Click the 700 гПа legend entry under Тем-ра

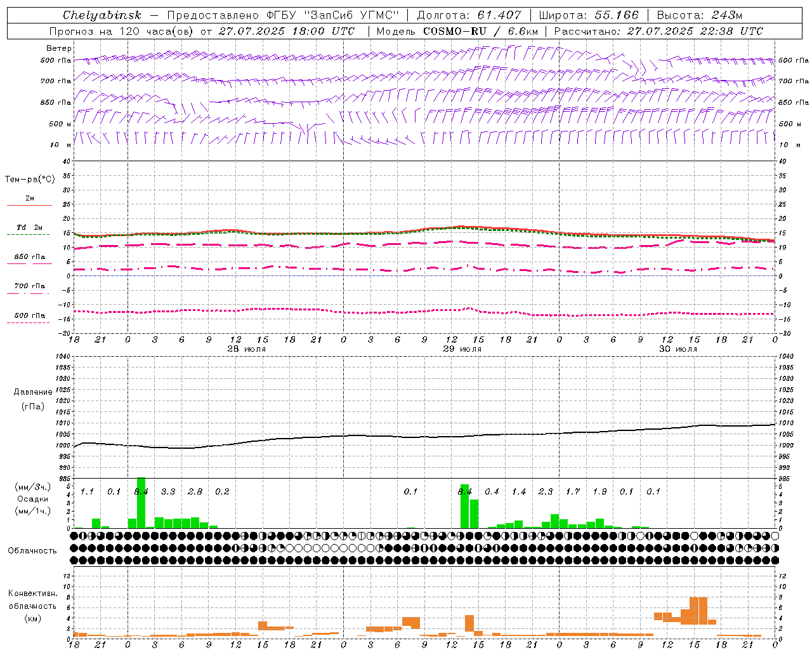pos(29,286)
